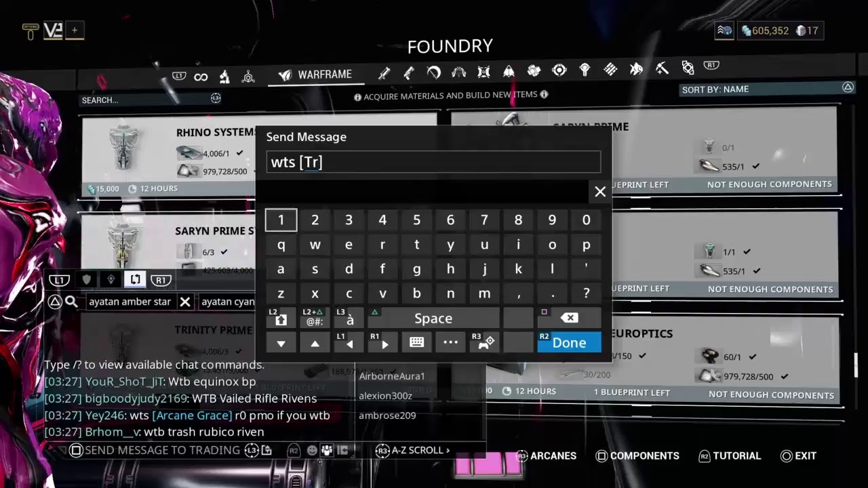Tap the question mark key

586,293
